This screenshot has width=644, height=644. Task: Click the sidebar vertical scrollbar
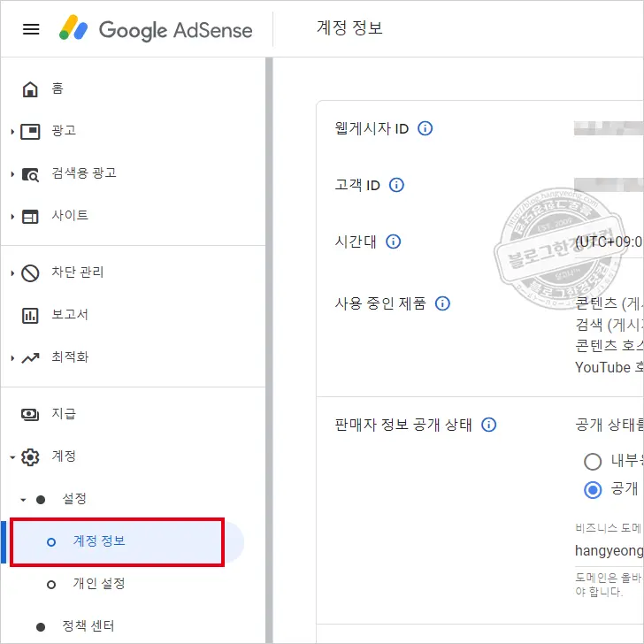coord(269,350)
